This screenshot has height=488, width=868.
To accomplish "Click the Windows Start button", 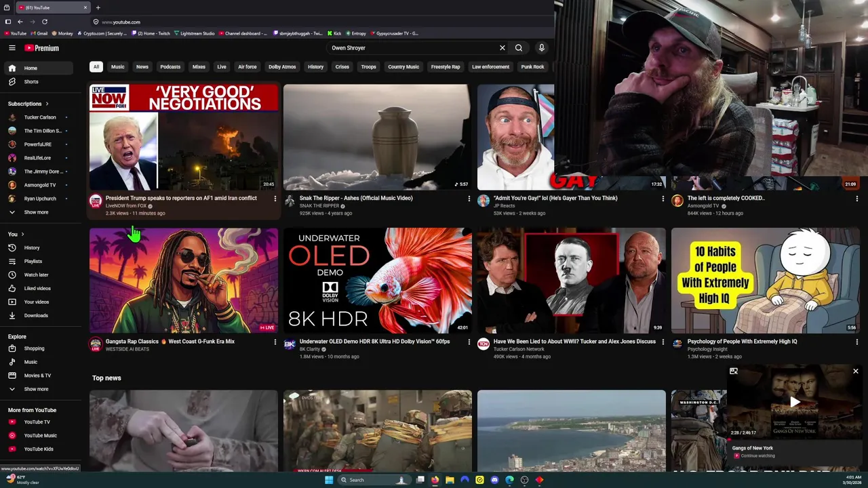I will (329, 480).
